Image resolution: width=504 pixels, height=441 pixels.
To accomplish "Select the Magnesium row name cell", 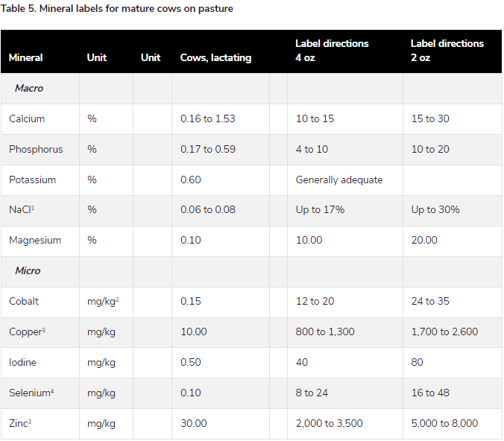I will point(35,241).
